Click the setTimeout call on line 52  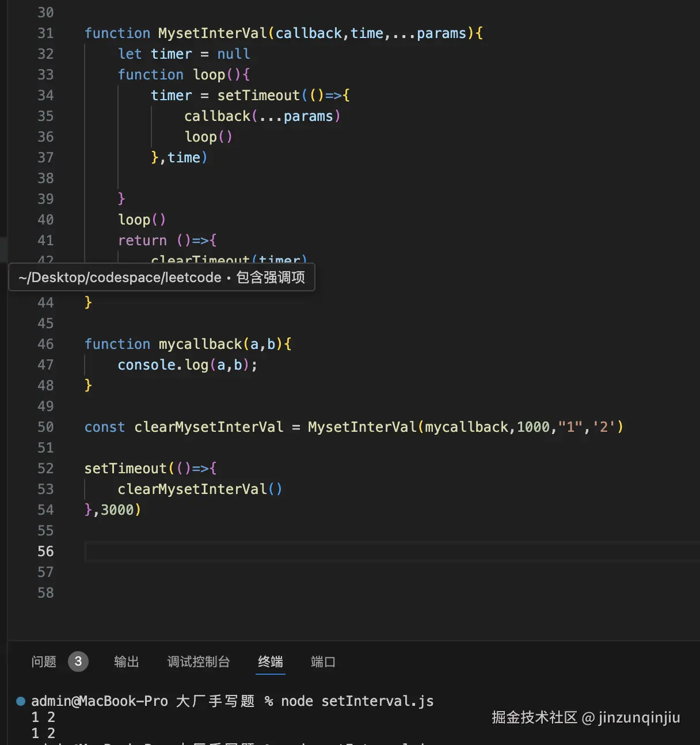tap(124, 468)
